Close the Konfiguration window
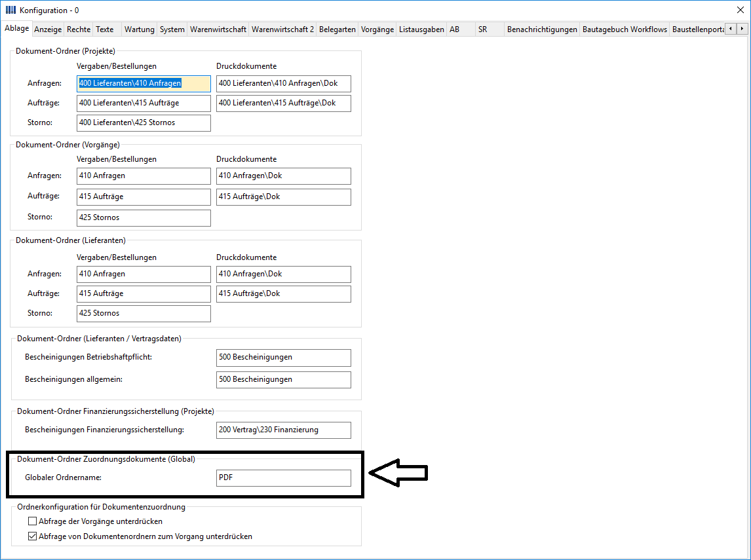Viewport: 751px width, 560px height. pos(740,10)
